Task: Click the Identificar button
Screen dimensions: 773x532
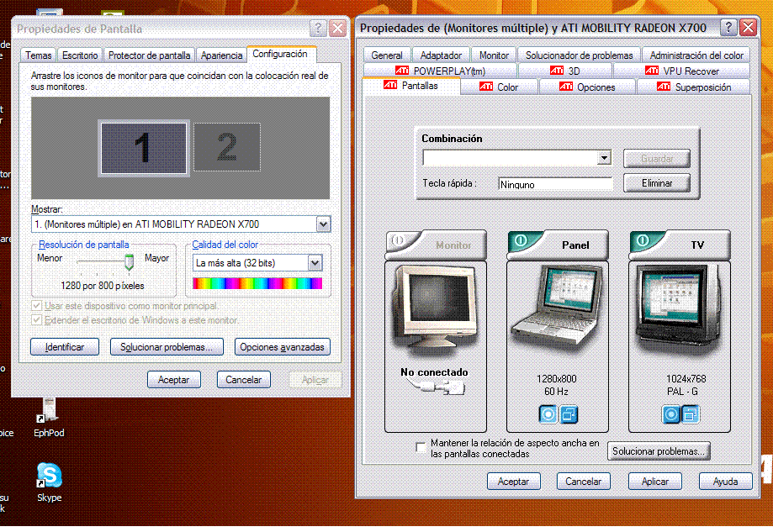Action: point(65,347)
